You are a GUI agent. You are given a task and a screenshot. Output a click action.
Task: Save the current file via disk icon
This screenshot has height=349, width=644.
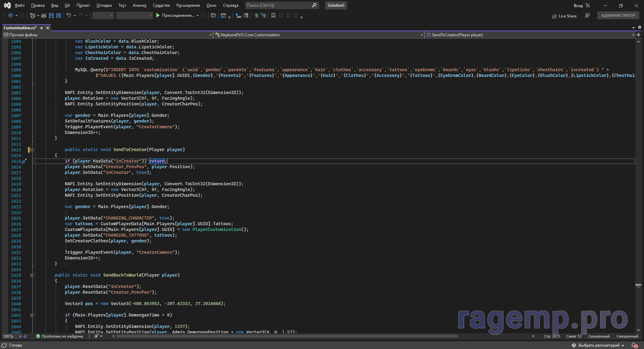click(x=51, y=15)
